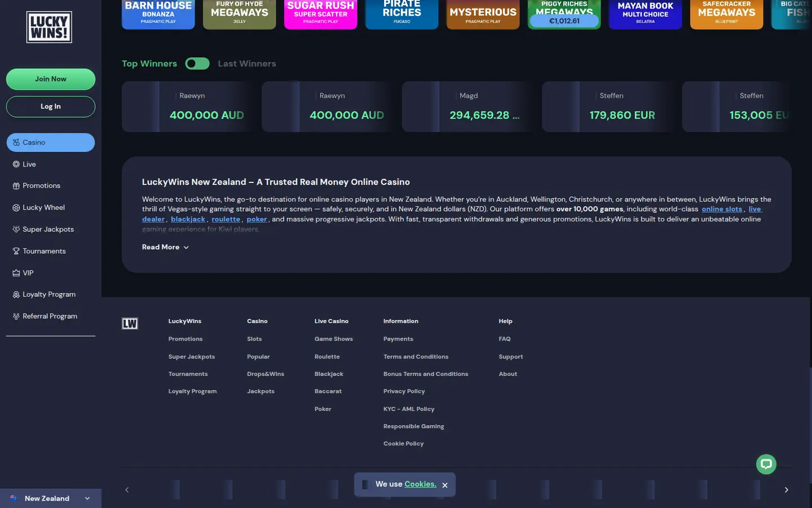Select the Last Winners label
Viewport: 812px width, 508px height.
(247, 64)
